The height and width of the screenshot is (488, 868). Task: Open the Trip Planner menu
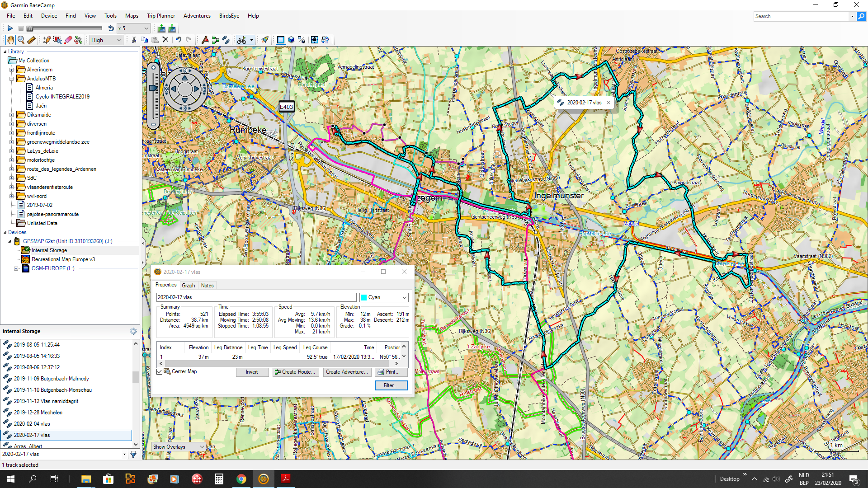161,16
